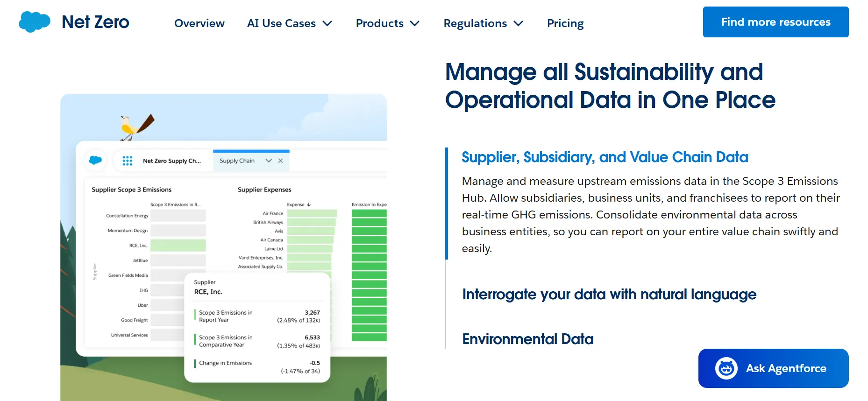The image size is (868, 401).
Task: Click the cloud icon in the dashboard image
Action: pyautogui.click(x=95, y=160)
